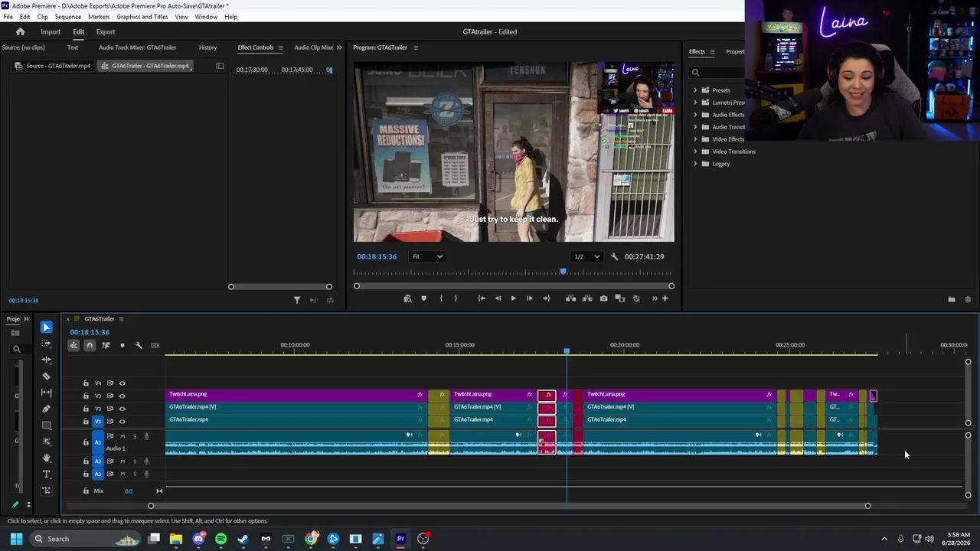
Task: Click Go to Out point icon
Action: [x=546, y=298]
